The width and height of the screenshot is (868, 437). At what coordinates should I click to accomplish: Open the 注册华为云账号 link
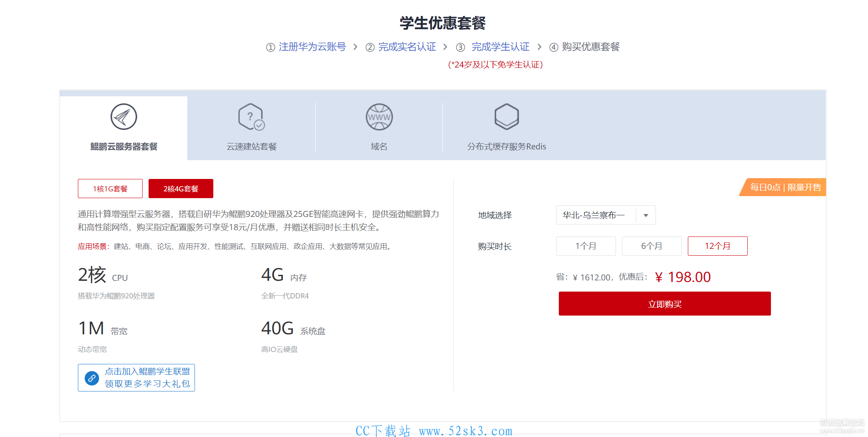(312, 47)
